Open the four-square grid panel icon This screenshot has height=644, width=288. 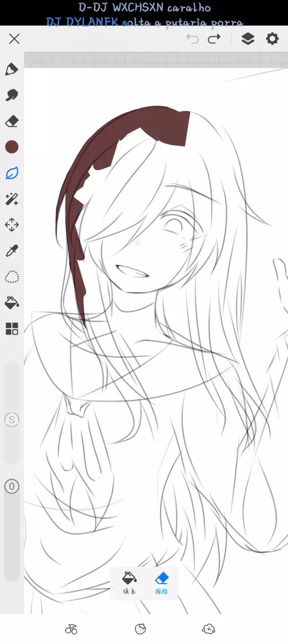tap(12, 329)
